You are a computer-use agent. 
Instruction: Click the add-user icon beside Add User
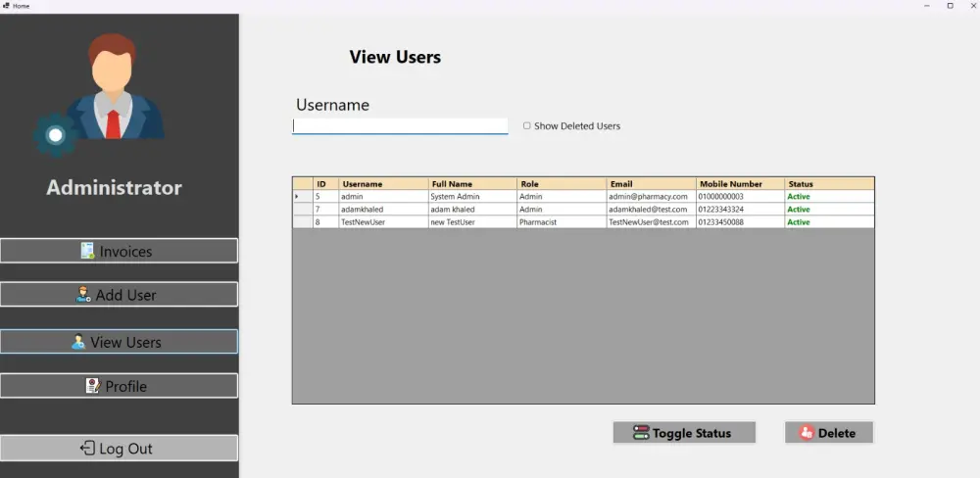[x=83, y=294]
